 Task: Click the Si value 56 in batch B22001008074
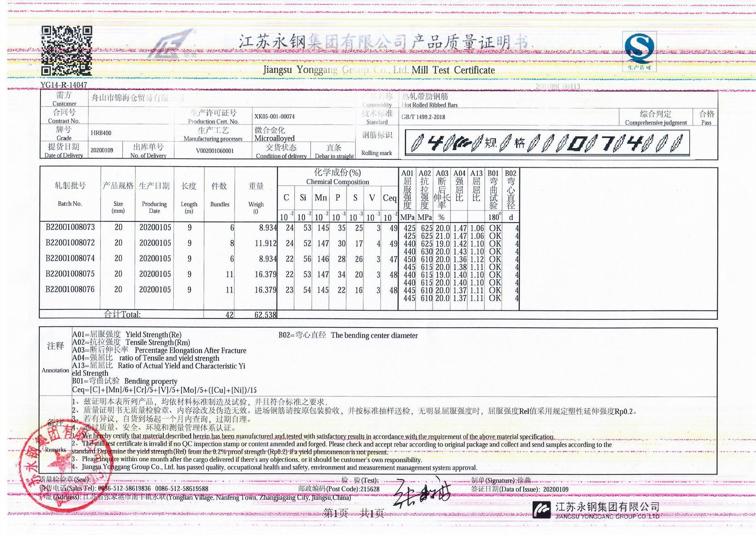tap(307, 259)
